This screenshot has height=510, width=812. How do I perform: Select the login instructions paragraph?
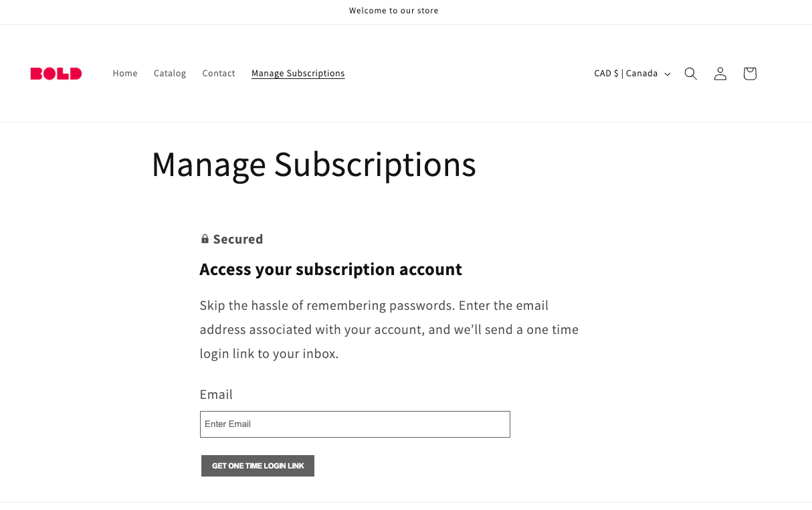[389, 329]
